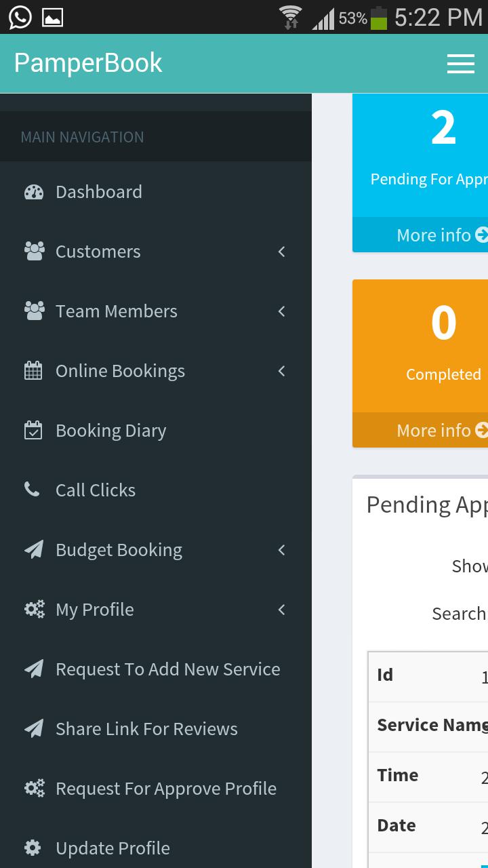Click the Customers group icon
The height and width of the screenshot is (868, 488).
[x=34, y=252]
